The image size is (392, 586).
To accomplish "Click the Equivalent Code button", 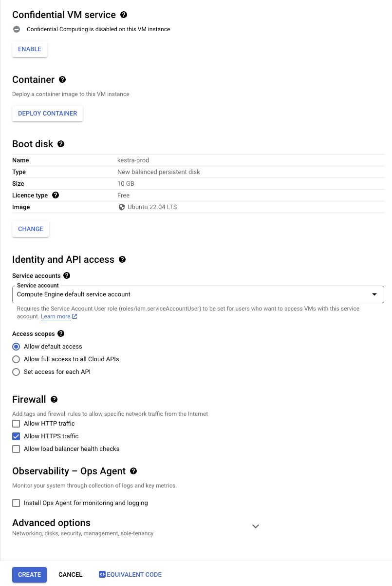I will 130,575.
